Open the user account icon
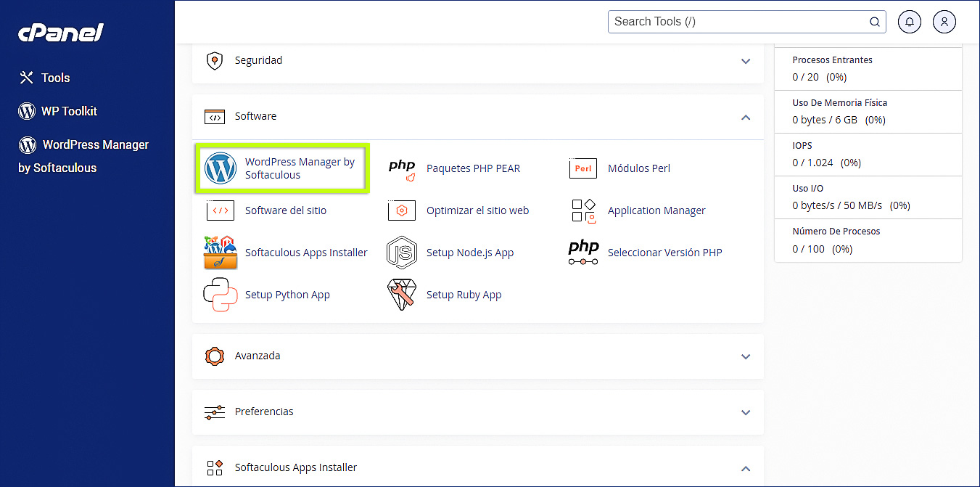 (x=944, y=22)
